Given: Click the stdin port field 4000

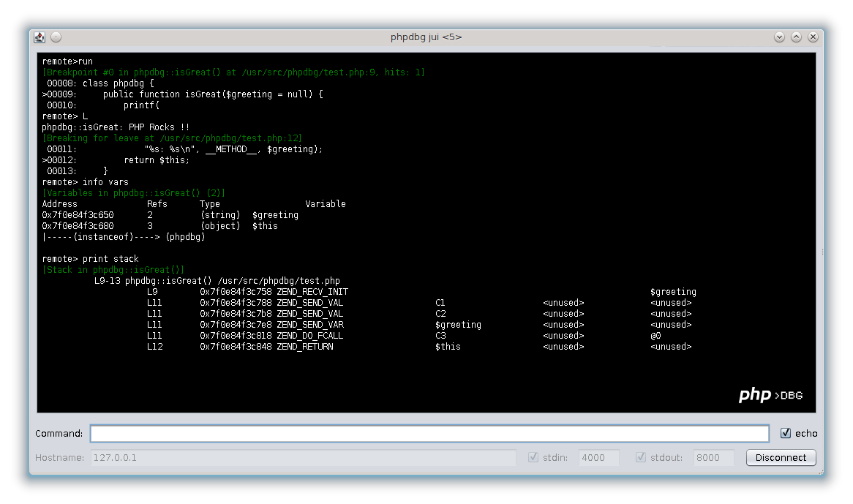Looking at the screenshot, I should [x=598, y=458].
